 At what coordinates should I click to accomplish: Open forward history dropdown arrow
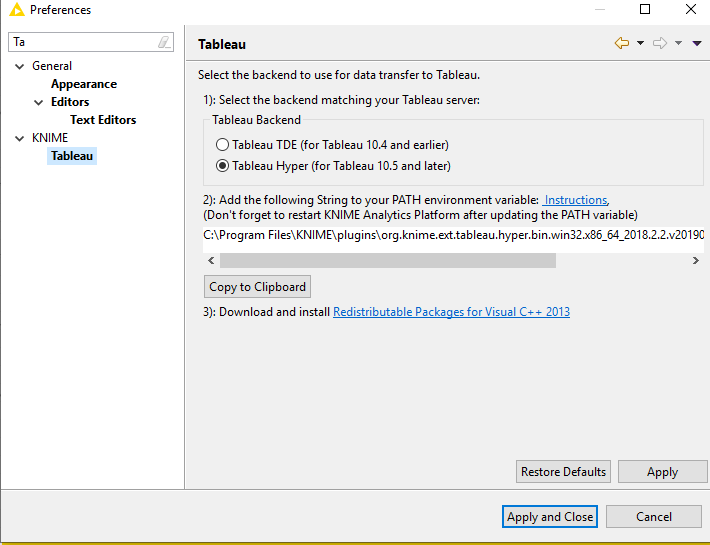point(678,43)
